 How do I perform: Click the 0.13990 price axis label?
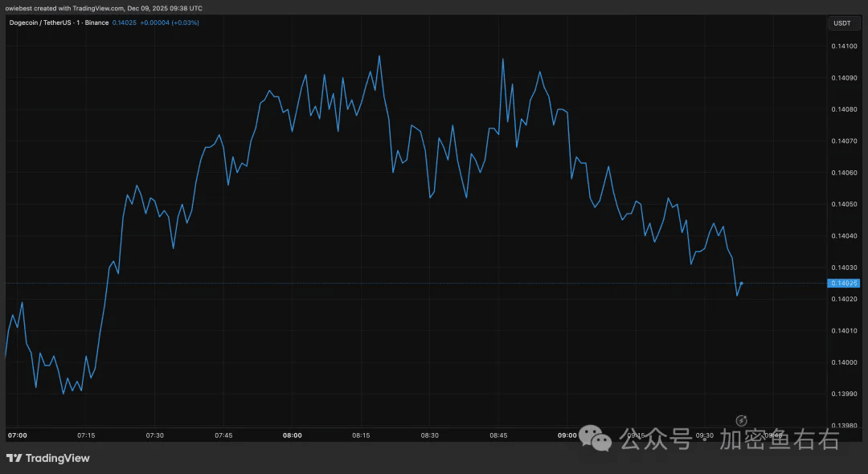click(844, 394)
